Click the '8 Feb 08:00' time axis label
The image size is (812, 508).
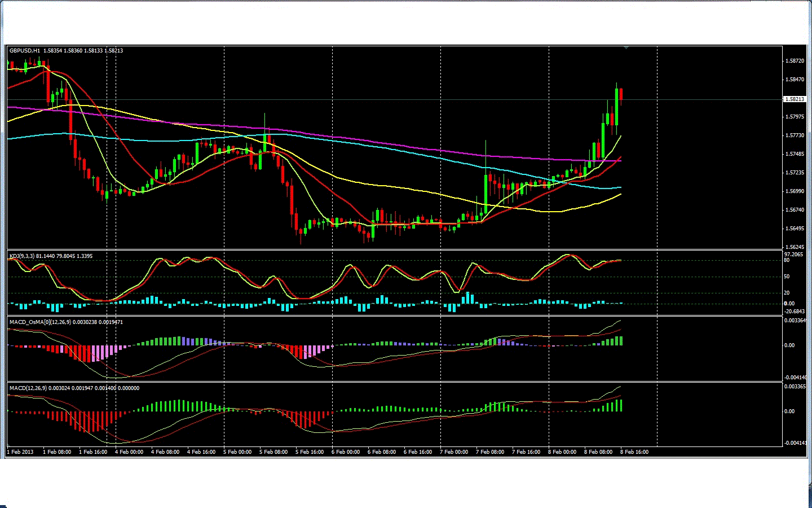point(598,452)
